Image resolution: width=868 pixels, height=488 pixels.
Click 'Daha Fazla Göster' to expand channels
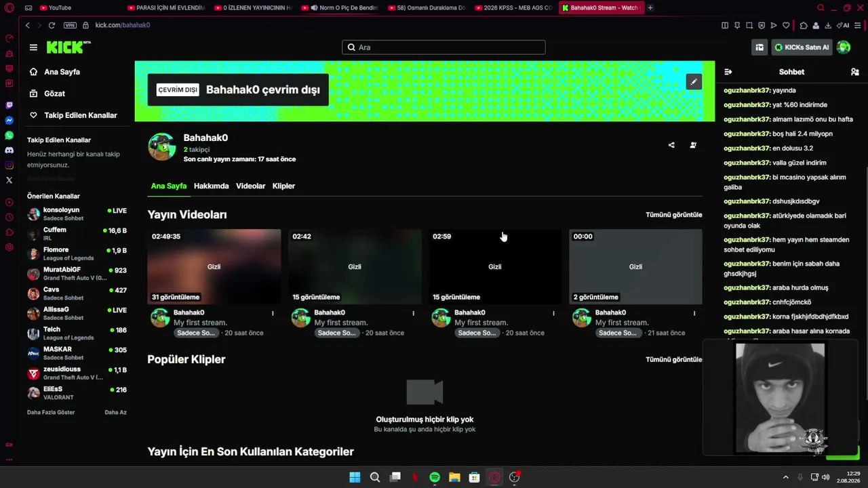pyautogui.click(x=51, y=412)
